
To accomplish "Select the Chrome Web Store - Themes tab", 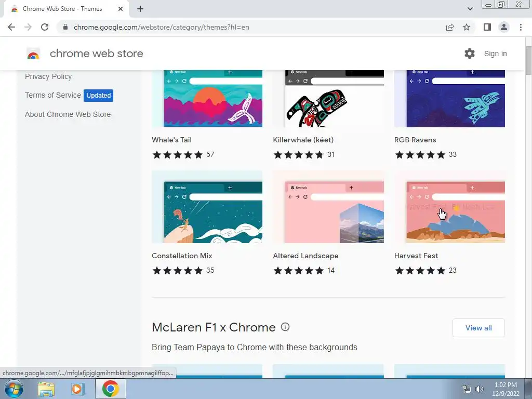I will [x=67, y=9].
